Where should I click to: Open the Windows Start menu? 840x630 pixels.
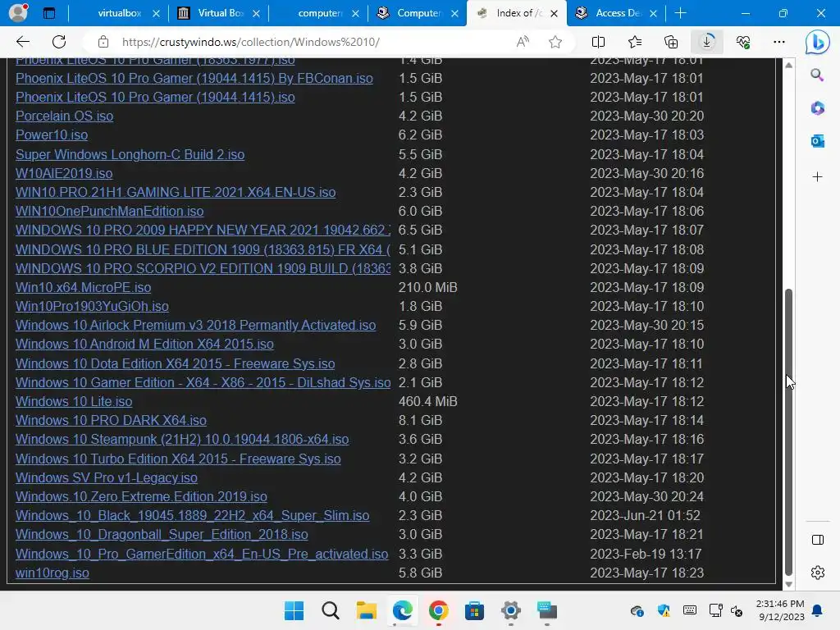294,610
